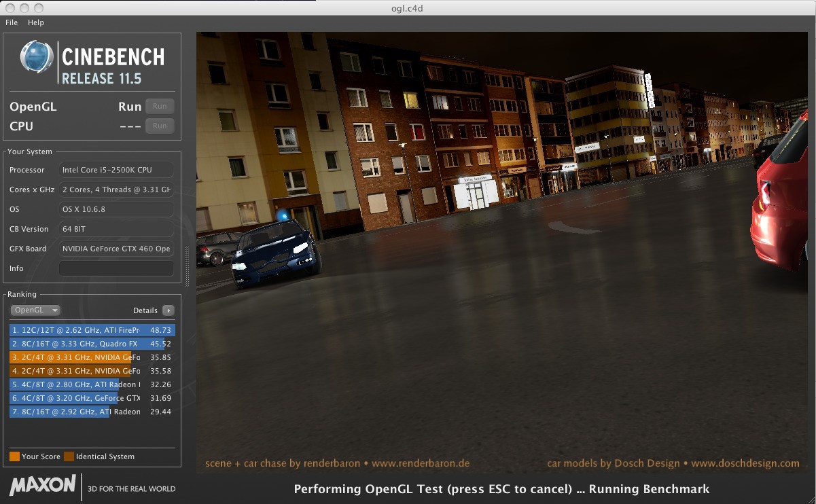Open the Help menu
Viewport: 816px width, 504px height.
pyautogui.click(x=36, y=22)
